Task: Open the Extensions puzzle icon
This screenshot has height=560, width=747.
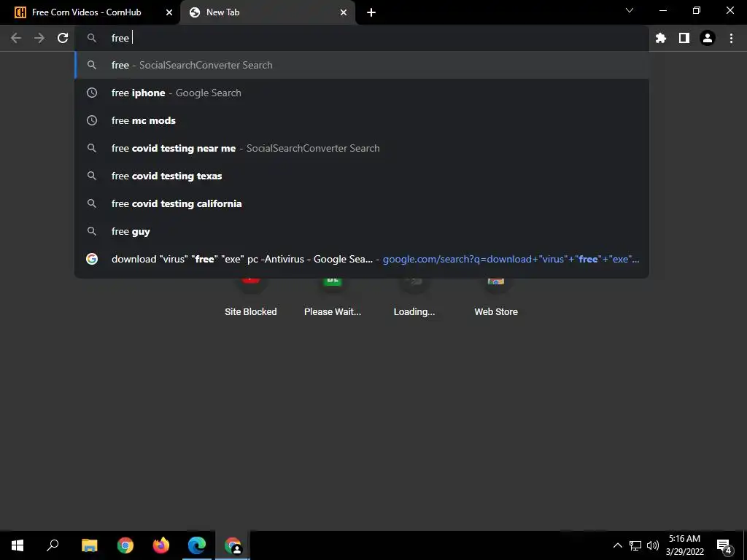Action: tap(661, 38)
